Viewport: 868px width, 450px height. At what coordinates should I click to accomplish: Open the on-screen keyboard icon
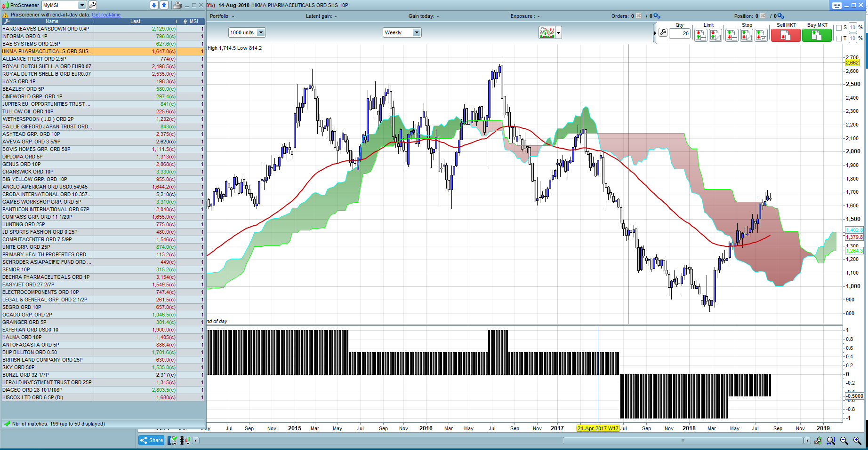(x=836, y=5)
